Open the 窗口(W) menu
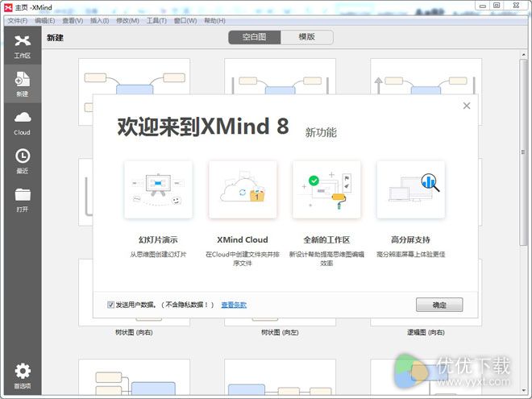Screen dimensions: 532x399 point(185,21)
